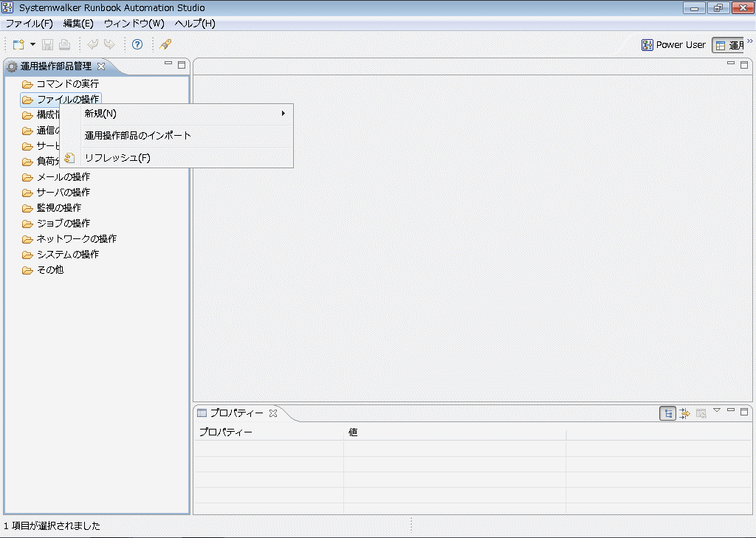Select the ジョブの操作 folder
Viewport: 756px width, 538px height.
click(63, 223)
